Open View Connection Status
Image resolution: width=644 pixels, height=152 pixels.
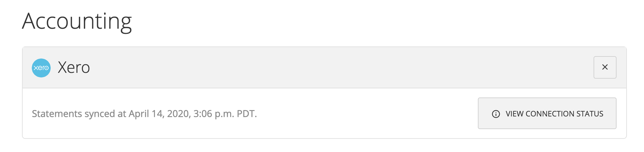[x=547, y=113]
